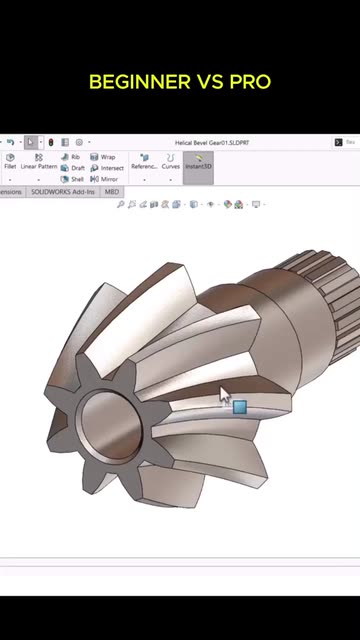Open the Select tool dropdown arrow
360x640 pixels.
[40, 142]
